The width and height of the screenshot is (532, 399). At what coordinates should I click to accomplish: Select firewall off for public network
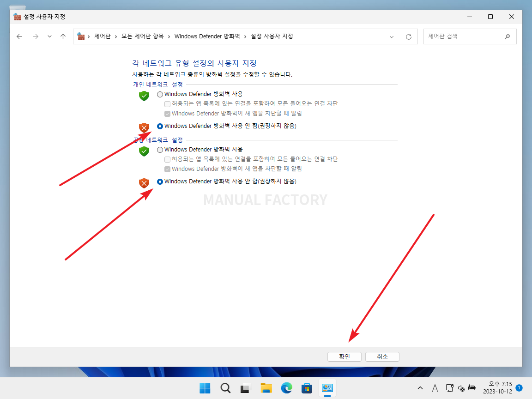(160, 182)
